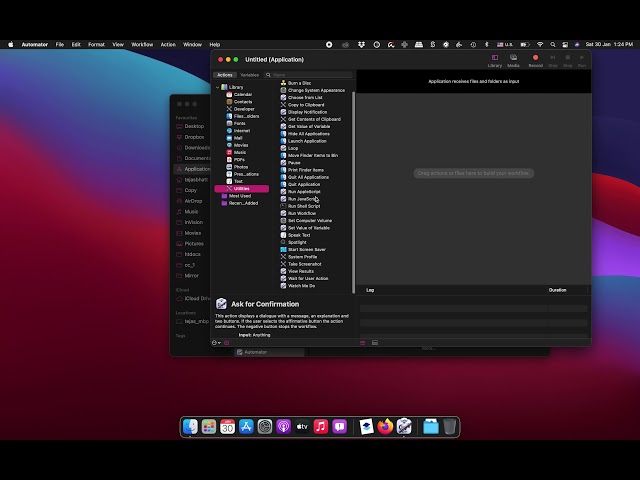
Task: Select the Start Screen Saver action
Action: click(306, 250)
